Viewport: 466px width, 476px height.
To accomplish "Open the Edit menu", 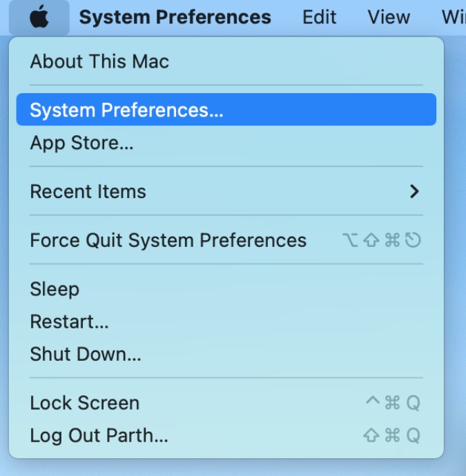I will (x=319, y=17).
